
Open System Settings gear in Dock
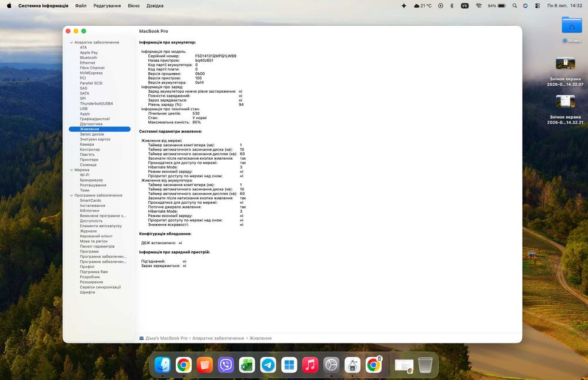pyautogui.click(x=332, y=365)
